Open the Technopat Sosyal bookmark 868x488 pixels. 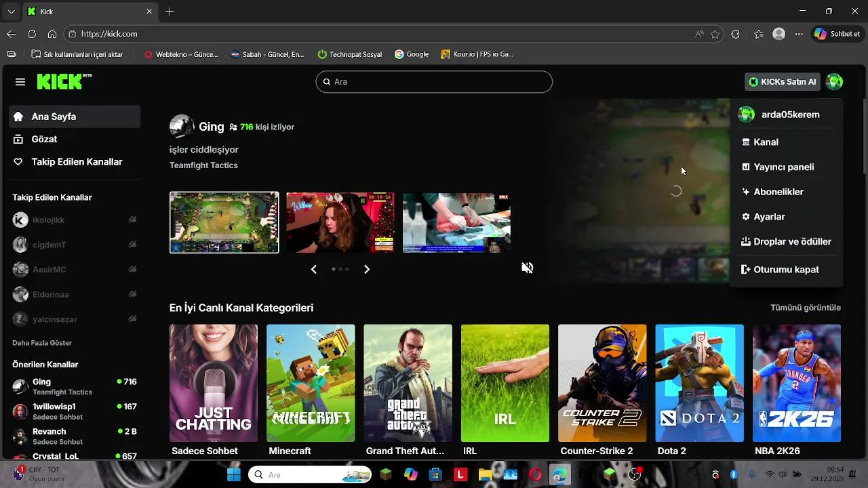point(349,54)
